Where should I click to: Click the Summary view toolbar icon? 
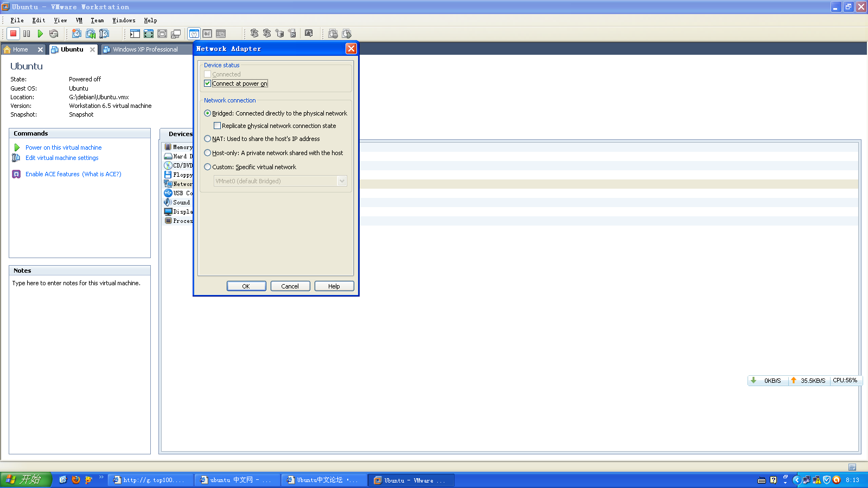pyautogui.click(x=194, y=34)
